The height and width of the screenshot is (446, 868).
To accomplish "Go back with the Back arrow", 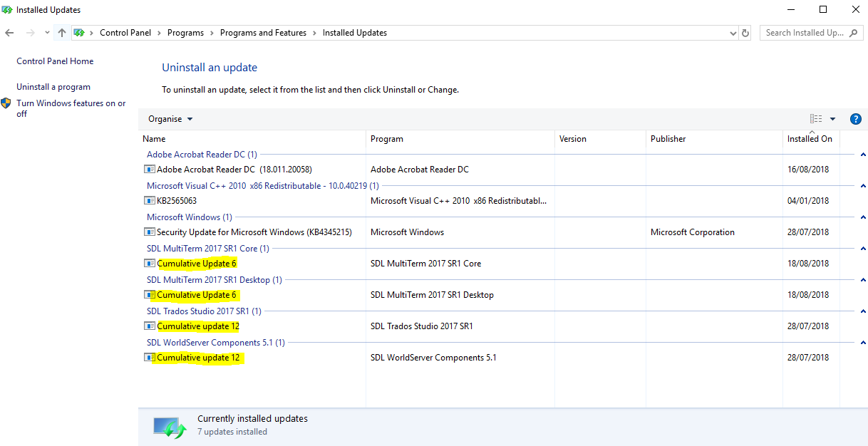I will tap(9, 33).
